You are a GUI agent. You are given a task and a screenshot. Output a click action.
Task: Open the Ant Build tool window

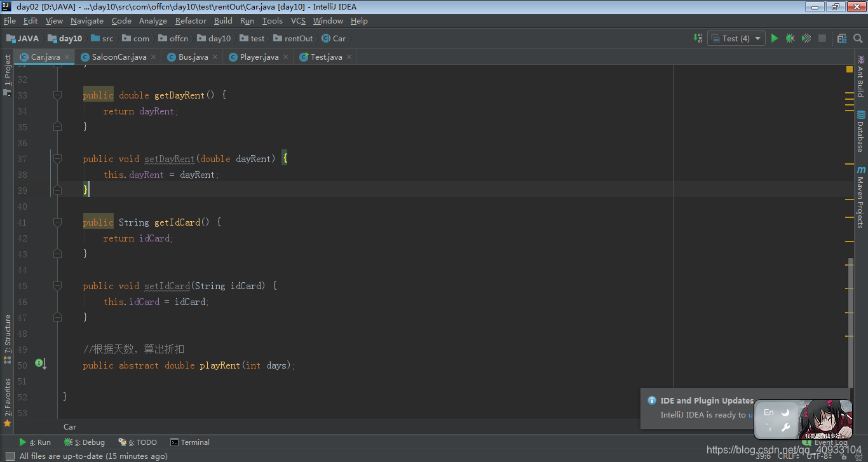(861, 76)
